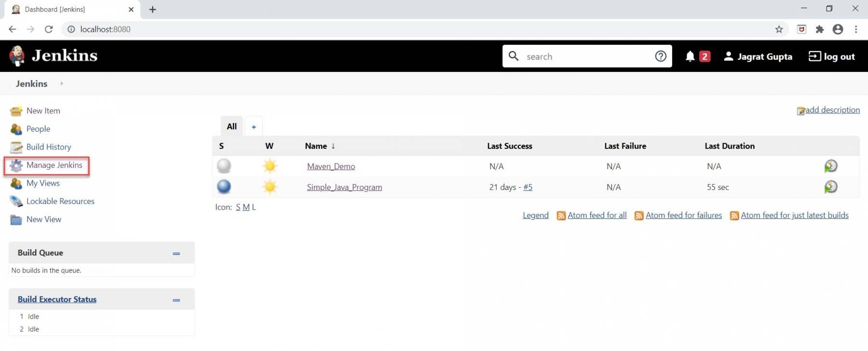Click the People icon in sidebar

pyautogui.click(x=16, y=129)
